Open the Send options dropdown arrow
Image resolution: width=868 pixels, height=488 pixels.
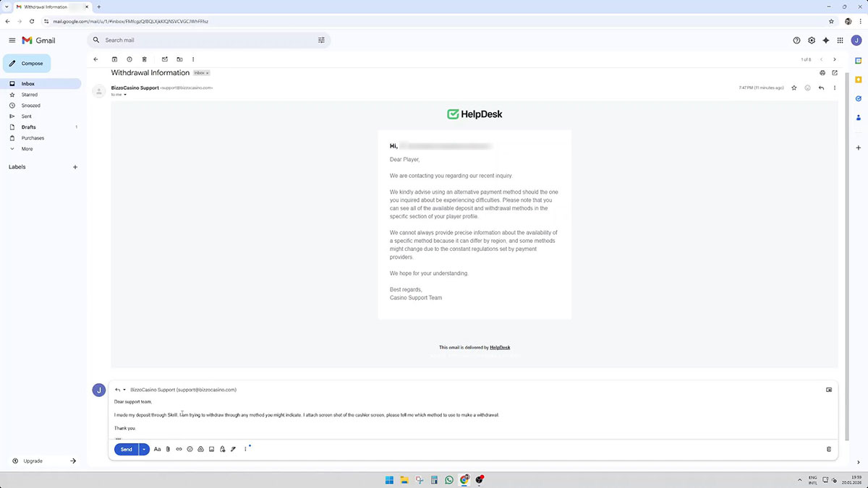coord(144,449)
